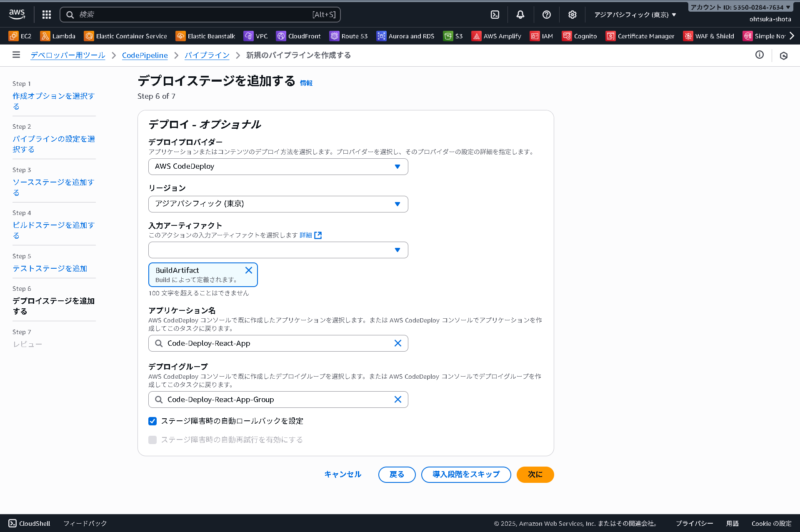Open the AWS services grid menu
800x532 pixels.
point(46,14)
